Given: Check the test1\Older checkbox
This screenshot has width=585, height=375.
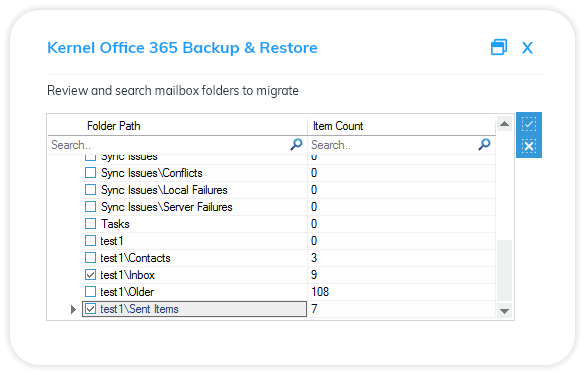Looking at the screenshot, I should point(90,291).
